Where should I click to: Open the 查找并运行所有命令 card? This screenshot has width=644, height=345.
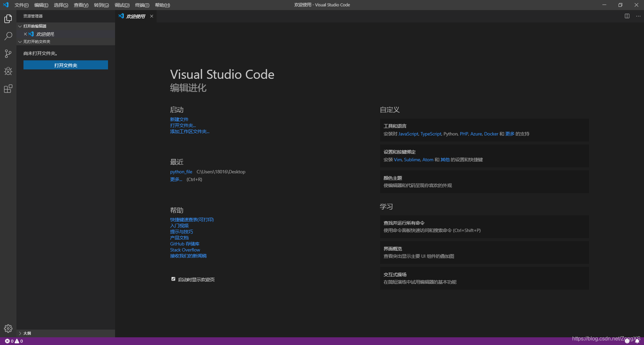tap(484, 227)
